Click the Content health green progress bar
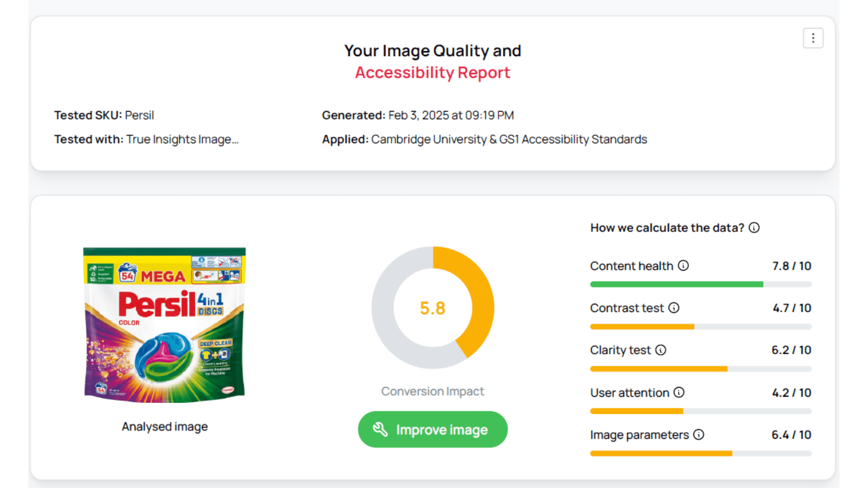 point(701,284)
